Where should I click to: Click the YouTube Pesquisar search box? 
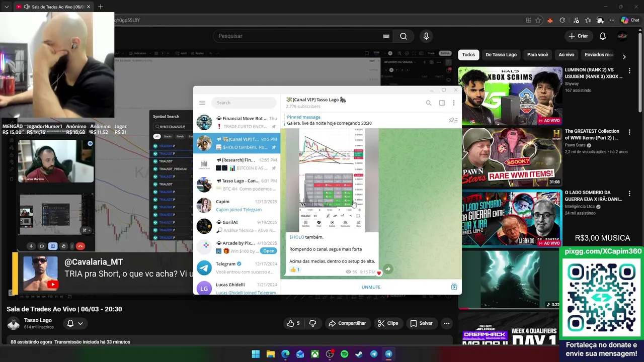303,36
